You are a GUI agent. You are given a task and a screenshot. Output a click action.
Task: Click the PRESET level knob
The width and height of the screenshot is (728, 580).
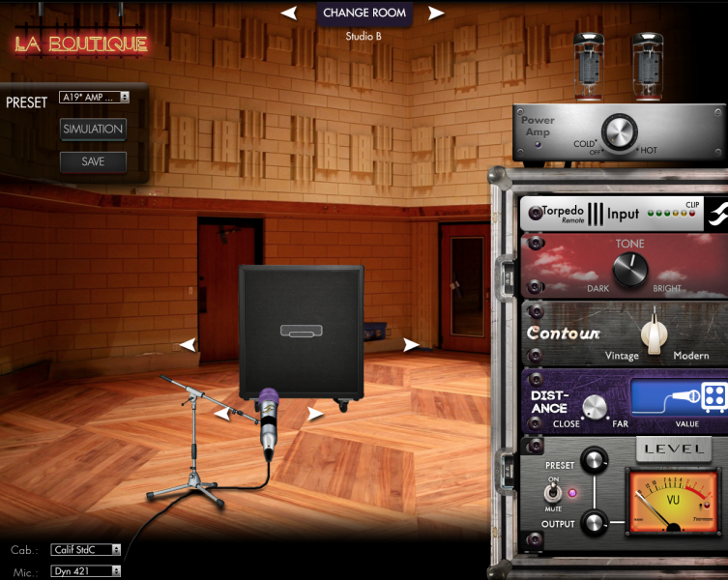coord(594,460)
